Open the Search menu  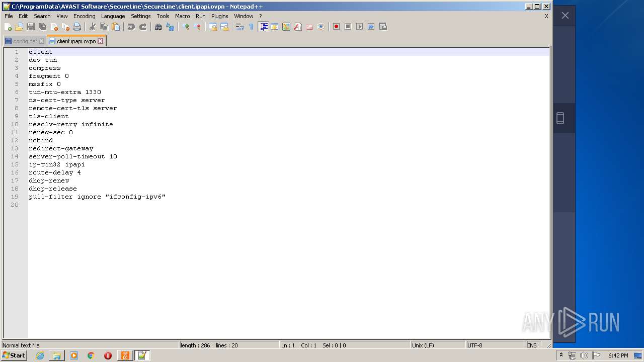[42, 16]
